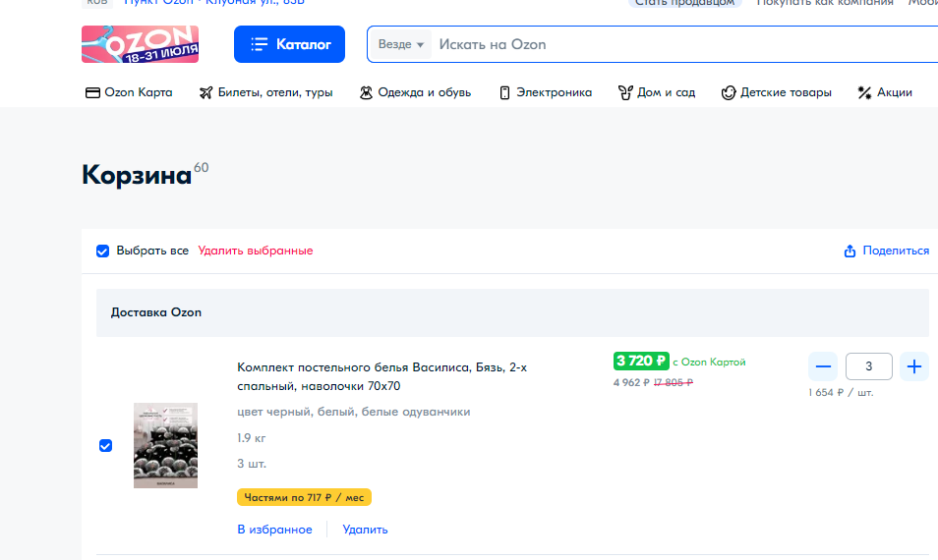Click the Дом и сад plant icon
938x560 pixels.
(624, 92)
